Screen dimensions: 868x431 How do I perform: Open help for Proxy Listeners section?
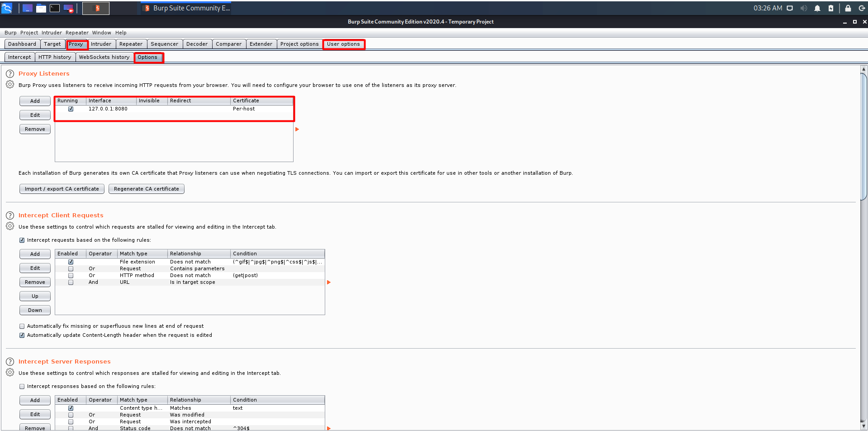tap(10, 74)
